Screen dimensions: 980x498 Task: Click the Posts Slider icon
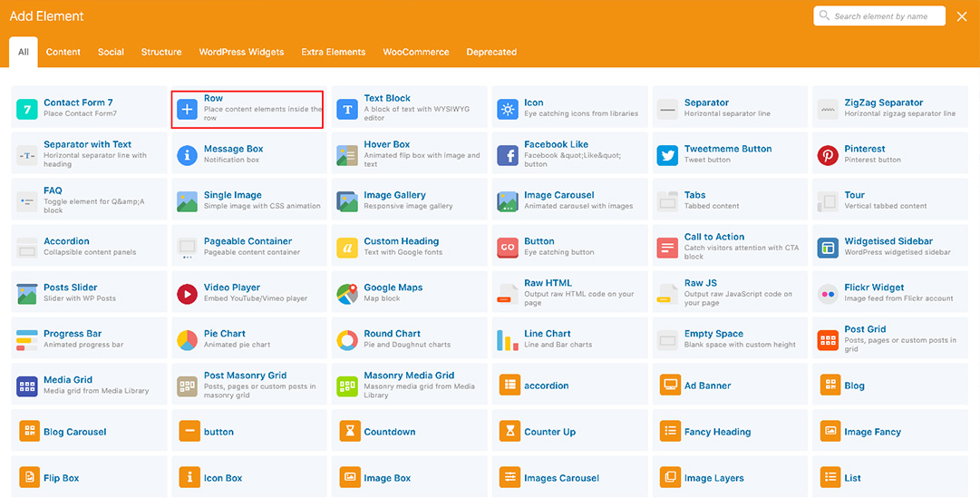(x=27, y=294)
